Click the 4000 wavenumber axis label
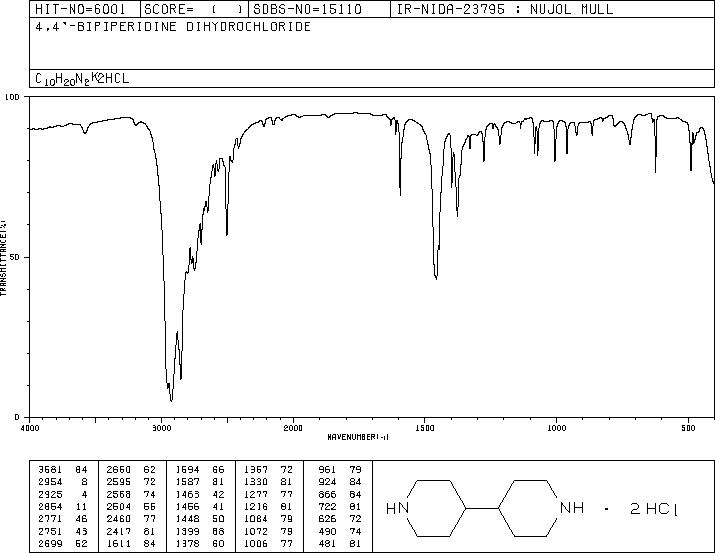Viewport: 715px width, 553px height. [30, 428]
